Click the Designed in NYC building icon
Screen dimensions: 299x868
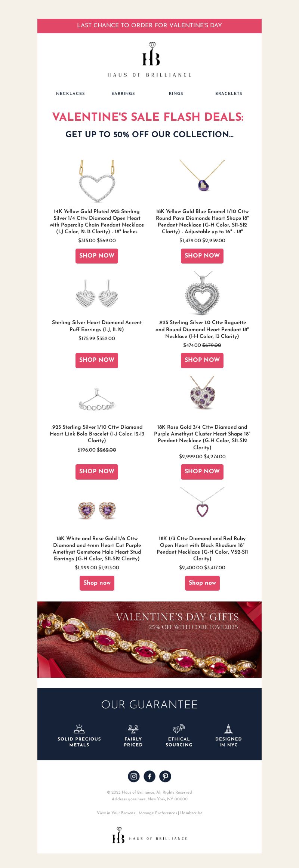(228, 729)
